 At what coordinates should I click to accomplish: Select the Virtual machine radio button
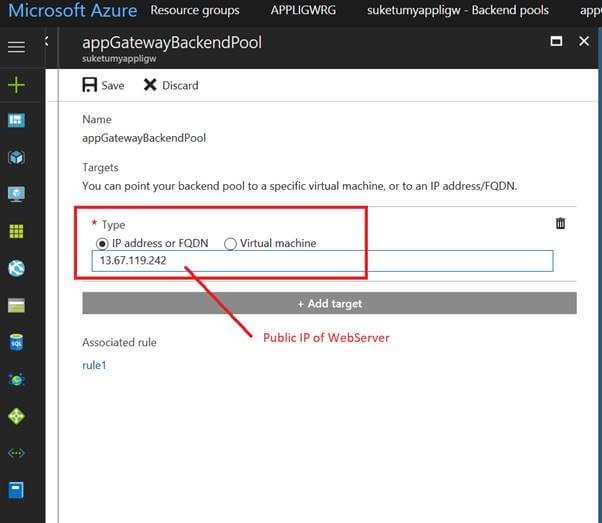230,243
